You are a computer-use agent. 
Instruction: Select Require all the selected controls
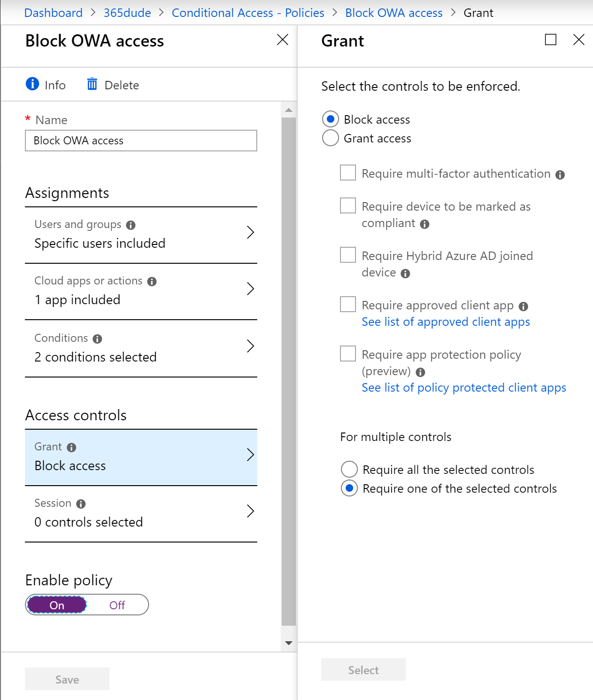(349, 469)
